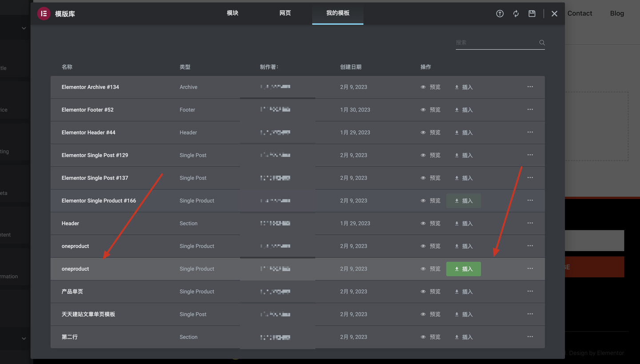Select the Elementor Single Post #129 name
Image resolution: width=640 pixels, height=364 pixels.
click(95, 155)
